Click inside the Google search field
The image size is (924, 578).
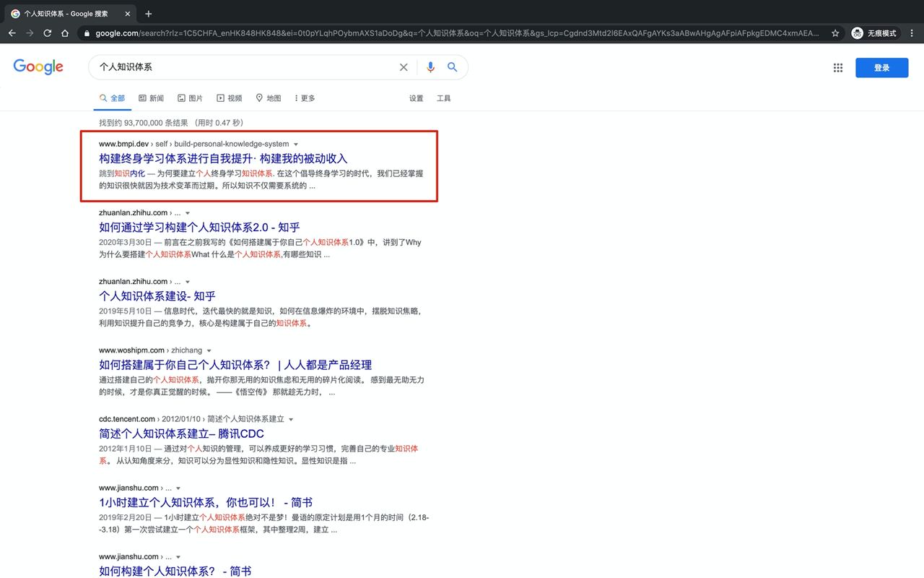coord(245,67)
